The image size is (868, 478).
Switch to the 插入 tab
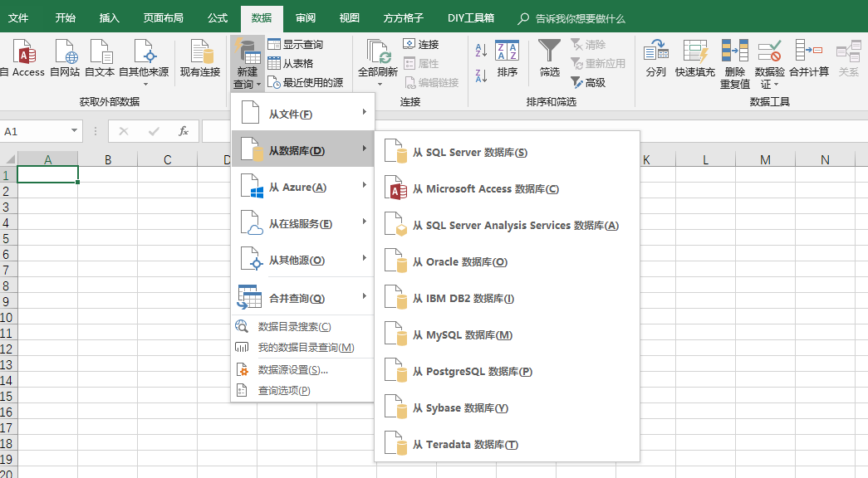tap(109, 18)
